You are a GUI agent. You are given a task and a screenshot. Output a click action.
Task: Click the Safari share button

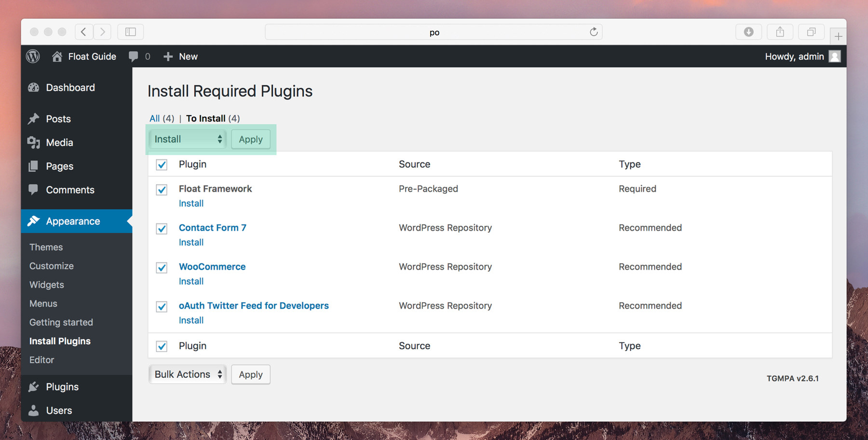(780, 32)
